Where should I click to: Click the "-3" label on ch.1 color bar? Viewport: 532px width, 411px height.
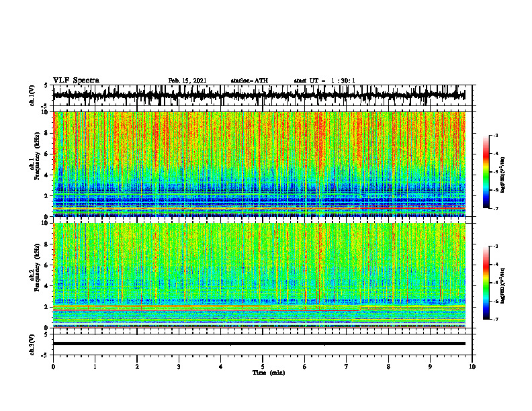click(x=495, y=136)
